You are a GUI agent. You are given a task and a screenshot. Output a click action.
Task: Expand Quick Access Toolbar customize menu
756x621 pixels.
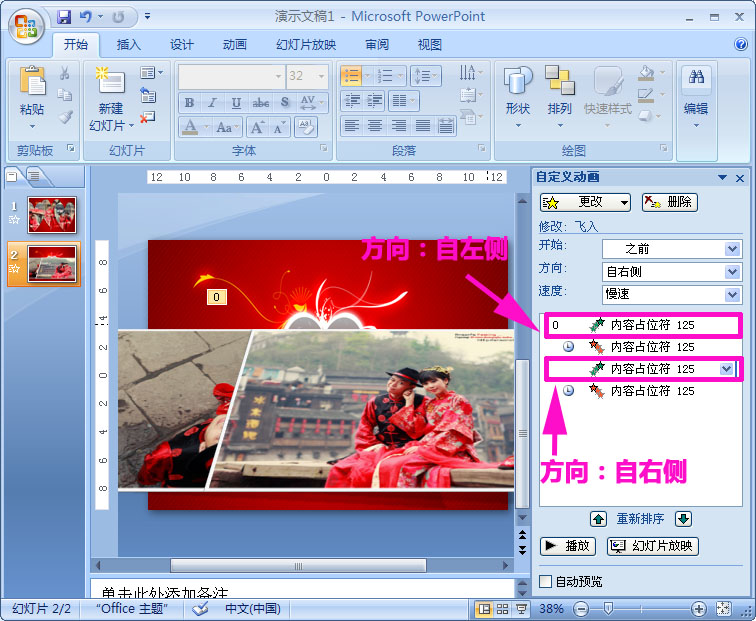tap(148, 17)
